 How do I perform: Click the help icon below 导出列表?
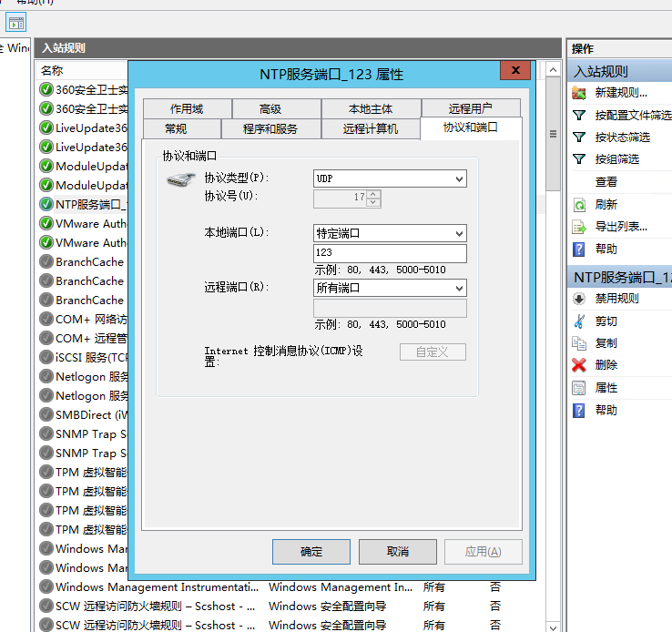click(579, 249)
